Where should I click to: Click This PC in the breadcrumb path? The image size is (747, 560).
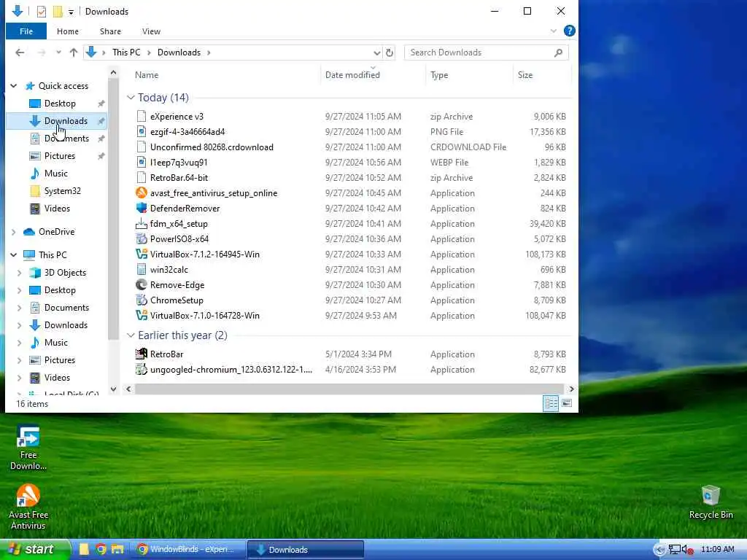pyautogui.click(x=126, y=52)
